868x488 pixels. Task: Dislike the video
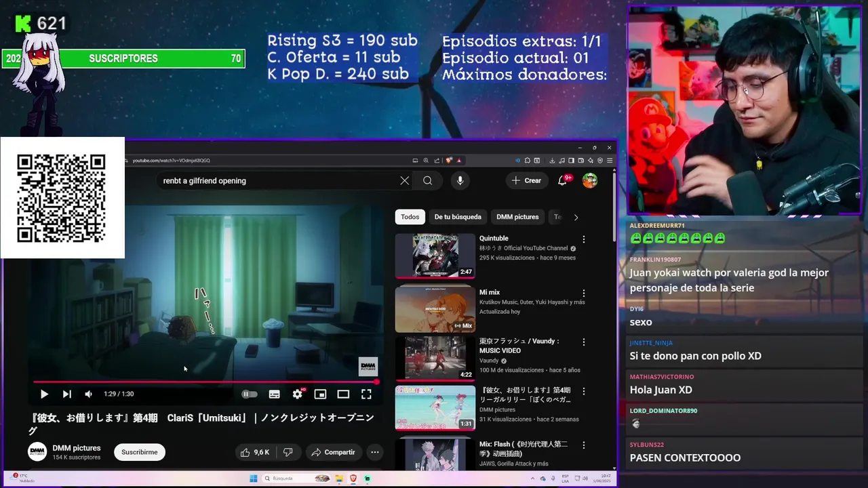(x=288, y=452)
